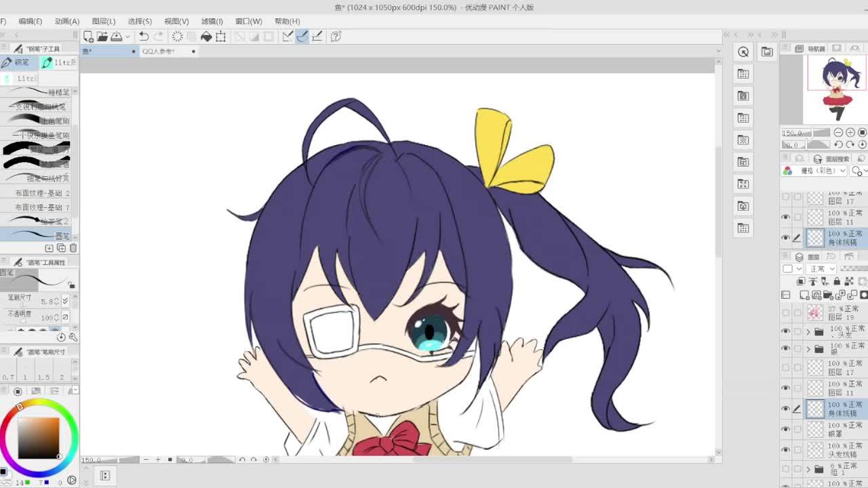Click the transform scale icon in toolbar
This screenshot has width=868, height=488.
pos(220,36)
